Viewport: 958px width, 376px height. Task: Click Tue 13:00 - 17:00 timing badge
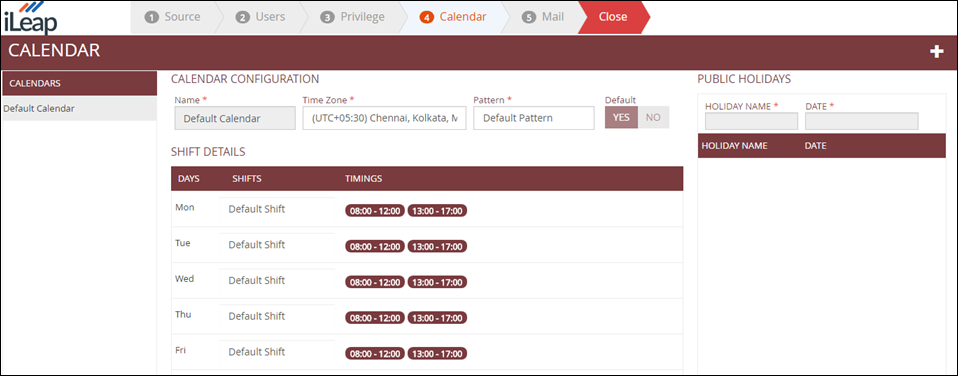click(x=437, y=246)
